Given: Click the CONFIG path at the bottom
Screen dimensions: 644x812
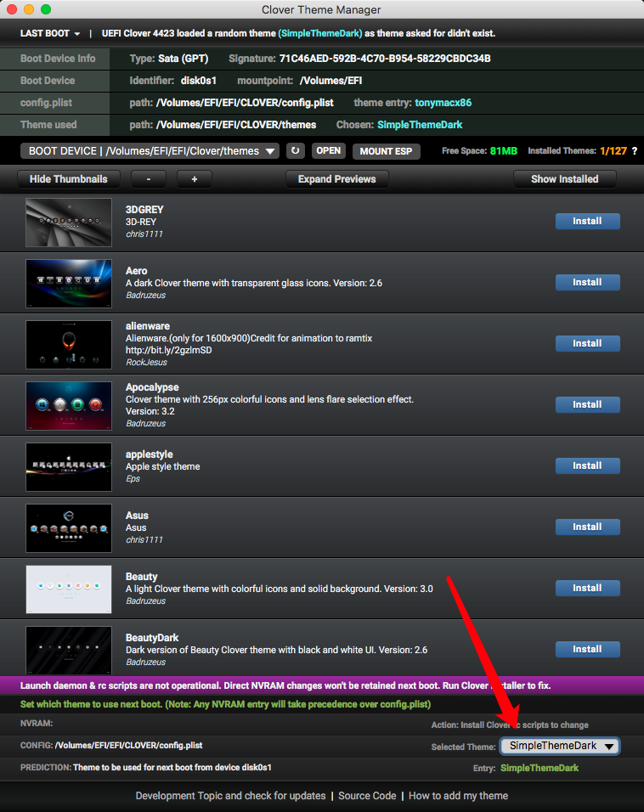Looking at the screenshot, I should [128, 746].
